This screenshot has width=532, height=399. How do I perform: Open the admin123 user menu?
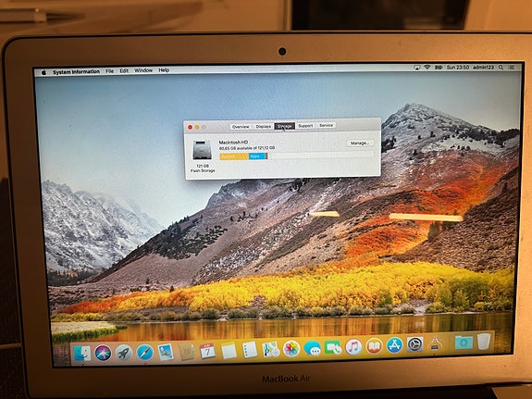tap(483, 68)
